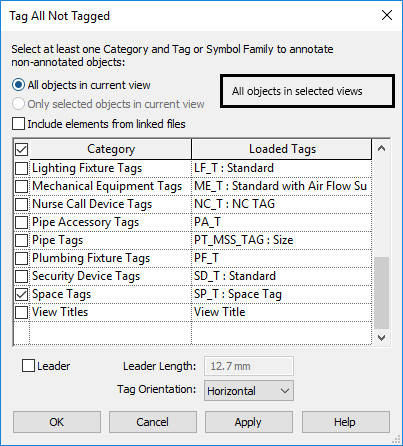Open loaded tag list for PT_MSS_TAG : Size
The image size is (403, 446).
pyautogui.click(x=282, y=240)
